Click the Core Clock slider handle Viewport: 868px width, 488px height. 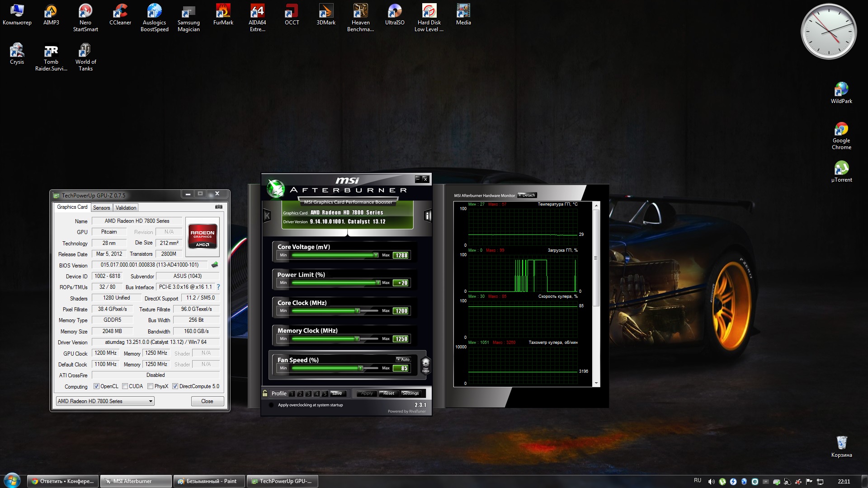(x=358, y=311)
